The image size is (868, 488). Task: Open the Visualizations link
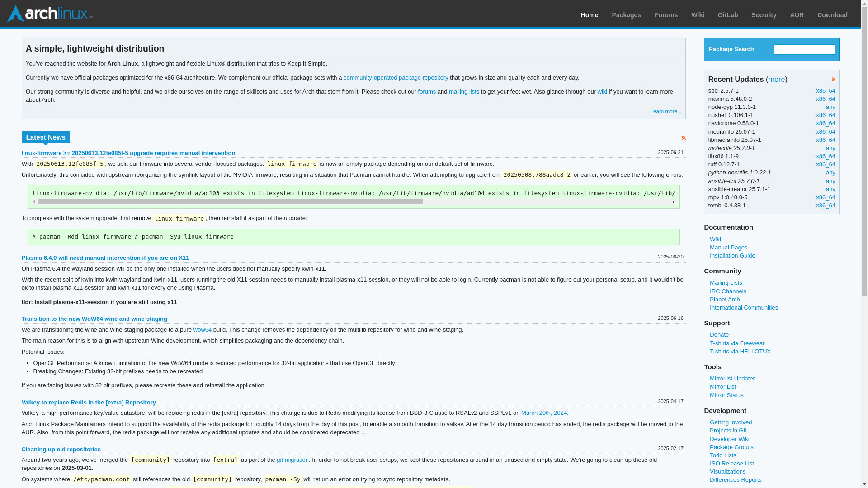(x=727, y=472)
